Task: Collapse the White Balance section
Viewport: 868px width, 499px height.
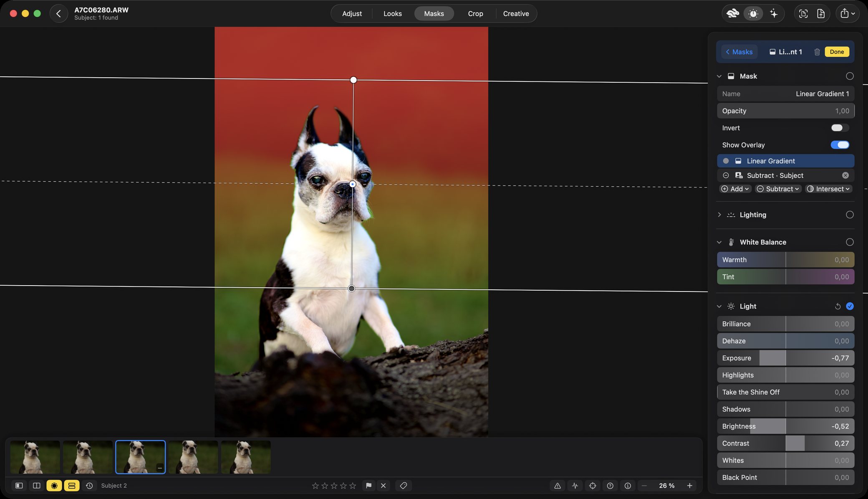Action: 719,242
